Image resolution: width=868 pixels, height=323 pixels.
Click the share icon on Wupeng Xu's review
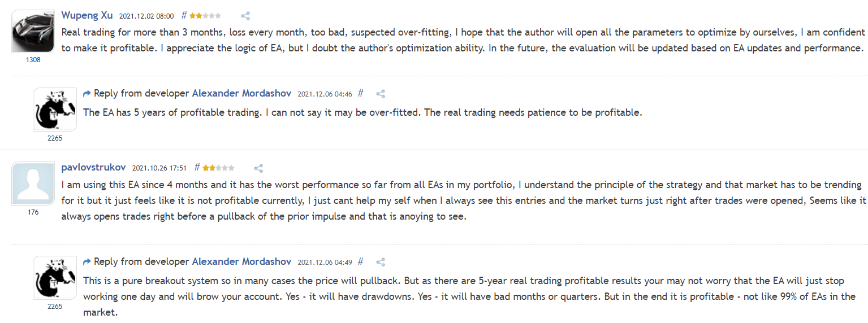[x=245, y=16]
